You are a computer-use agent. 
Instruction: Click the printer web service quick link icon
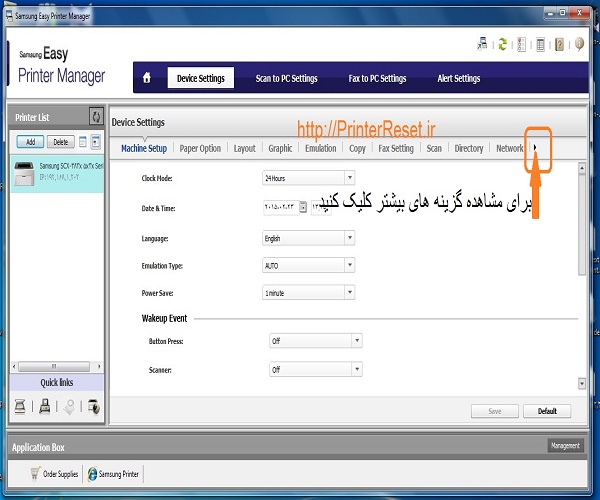point(94,406)
